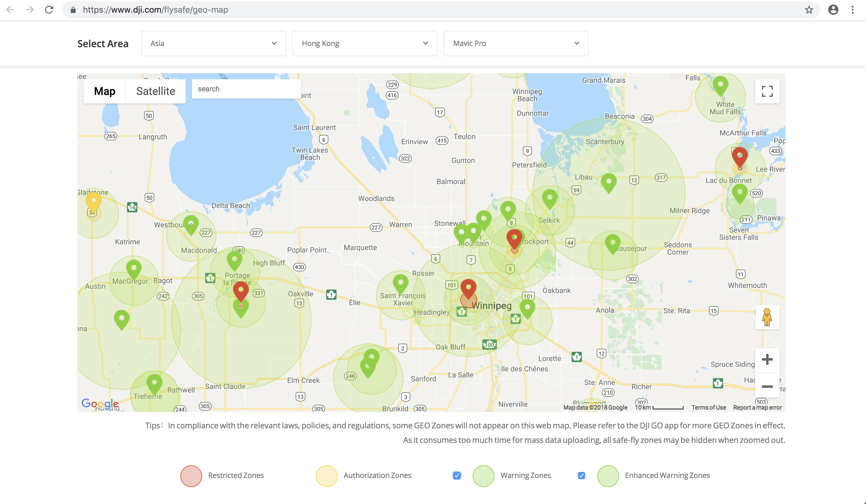Select the Map view tab
The height and width of the screenshot is (504, 866).
point(104,91)
